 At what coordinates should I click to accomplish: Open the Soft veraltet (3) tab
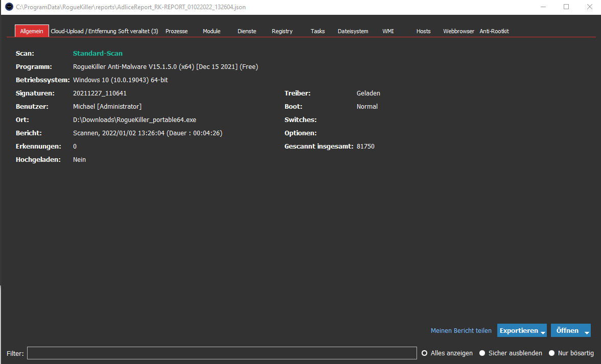[138, 31]
